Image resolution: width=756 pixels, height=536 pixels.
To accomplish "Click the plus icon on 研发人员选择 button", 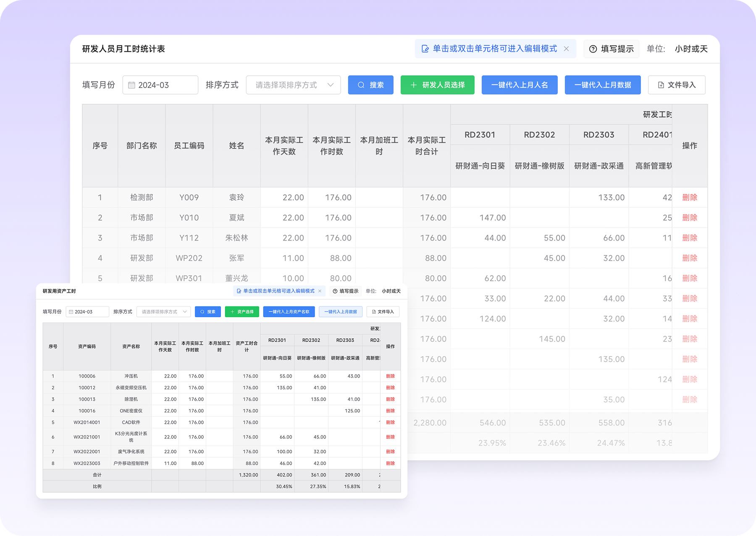I will pyautogui.click(x=413, y=85).
